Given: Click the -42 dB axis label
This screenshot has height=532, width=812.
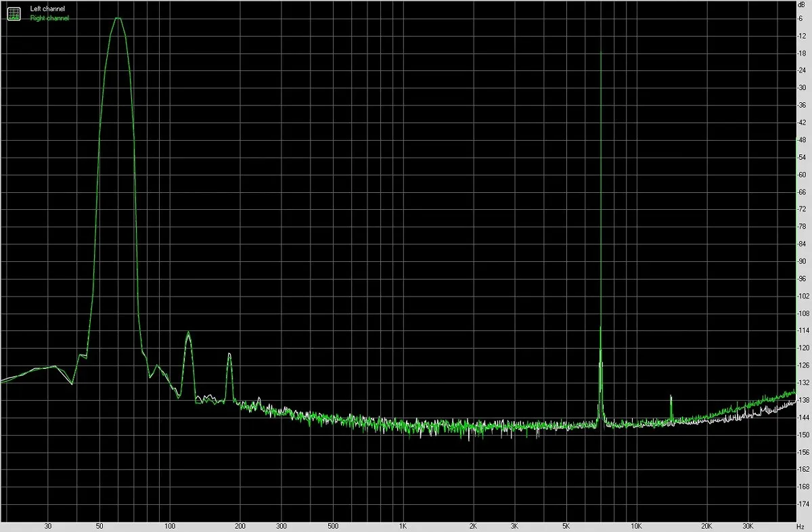Looking at the screenshot, I should click(x=803, y=123).
